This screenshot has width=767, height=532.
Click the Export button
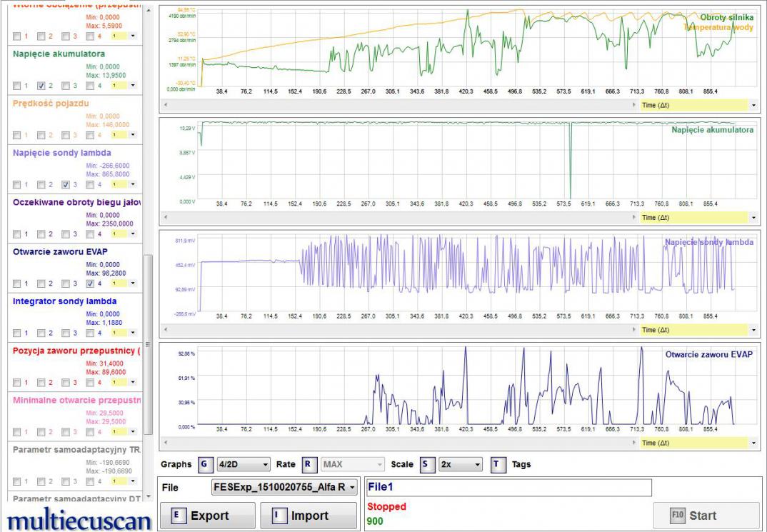point(207,516)
